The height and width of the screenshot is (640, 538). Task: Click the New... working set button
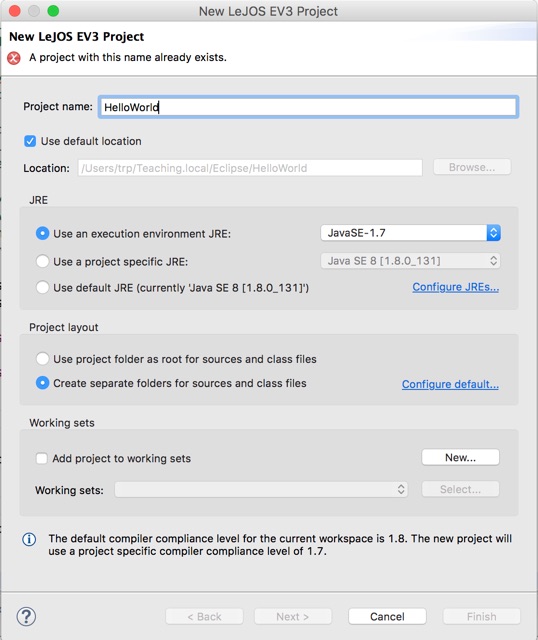coord(460,458)
